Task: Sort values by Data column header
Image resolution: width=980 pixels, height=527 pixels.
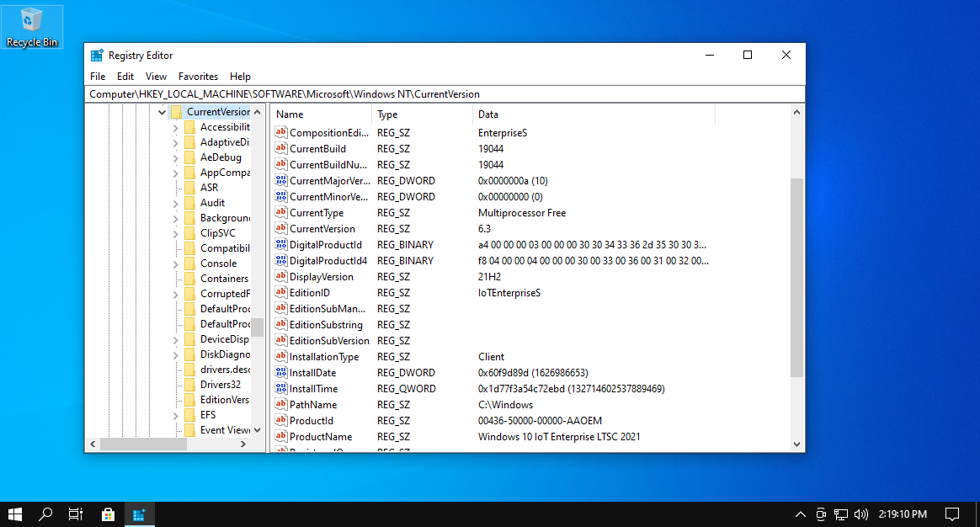Action: 594,114
